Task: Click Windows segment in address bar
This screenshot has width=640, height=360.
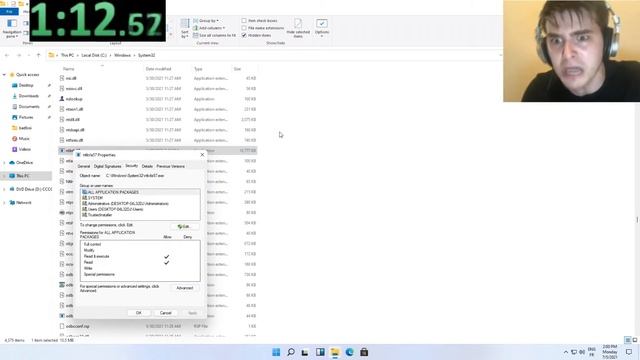Action: (x=122, y=55)
